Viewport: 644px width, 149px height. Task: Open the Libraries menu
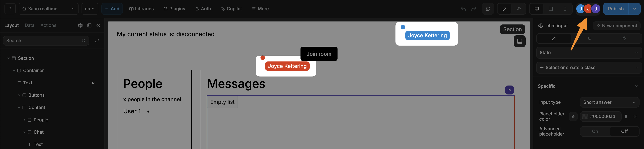tap(142, 9)
